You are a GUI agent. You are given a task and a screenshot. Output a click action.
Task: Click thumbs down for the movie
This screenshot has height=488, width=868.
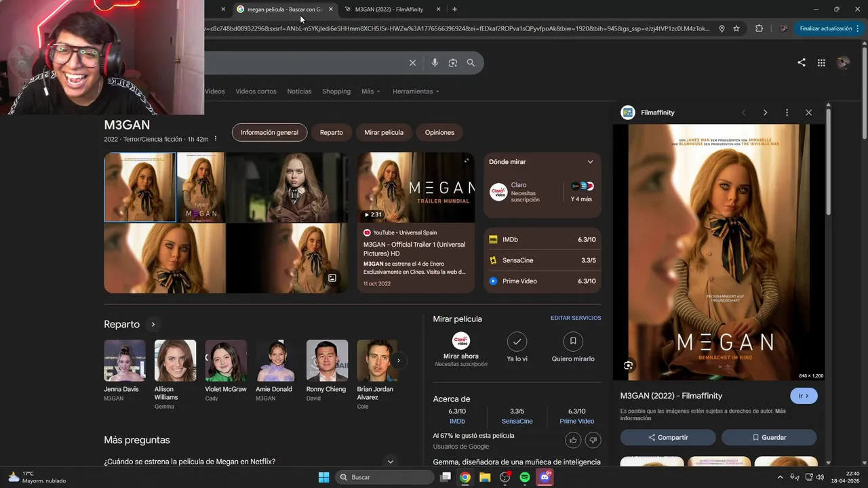(593, 440)
